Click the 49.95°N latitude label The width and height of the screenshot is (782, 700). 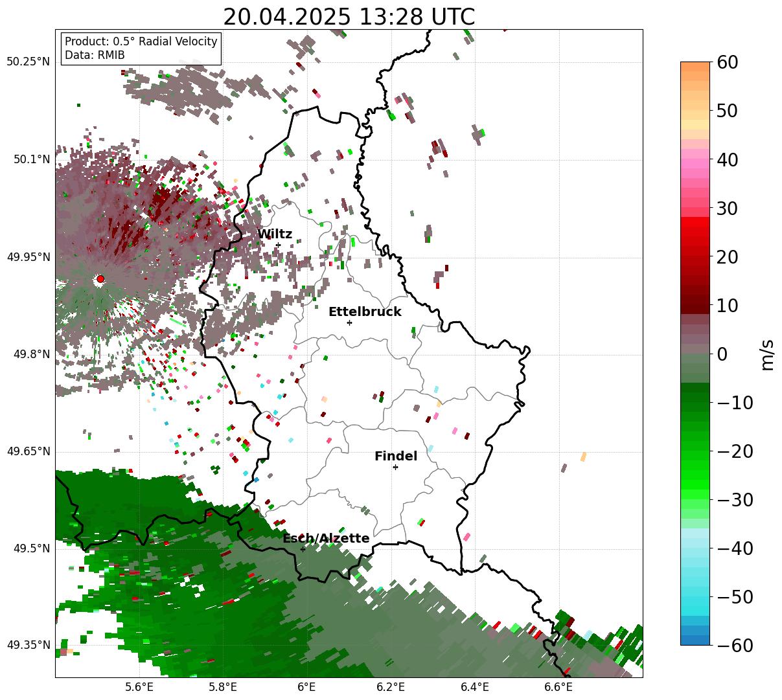[x=29, y=257]
